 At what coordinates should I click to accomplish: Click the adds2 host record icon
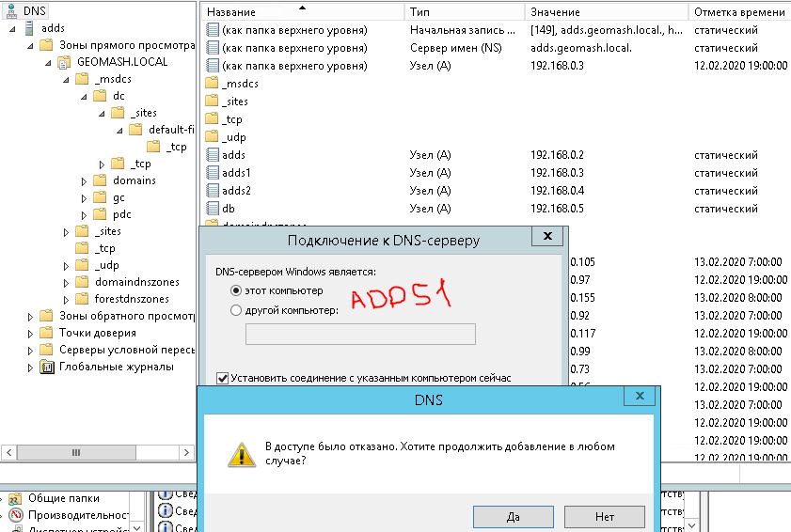coord(213,191)
